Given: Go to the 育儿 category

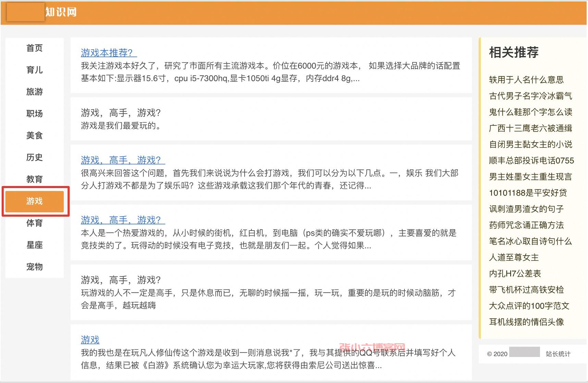Looking at the screenshot, I should [x=35, y=70].
